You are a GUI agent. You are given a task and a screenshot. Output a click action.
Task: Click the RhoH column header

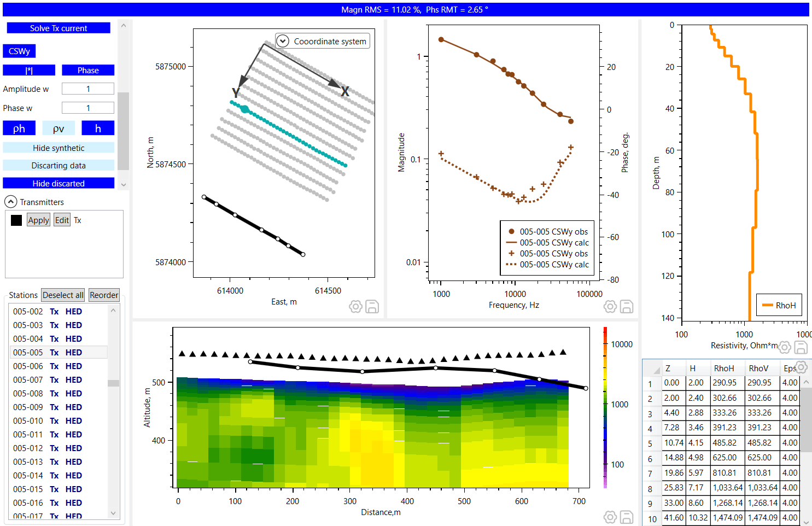coord(728,368)
